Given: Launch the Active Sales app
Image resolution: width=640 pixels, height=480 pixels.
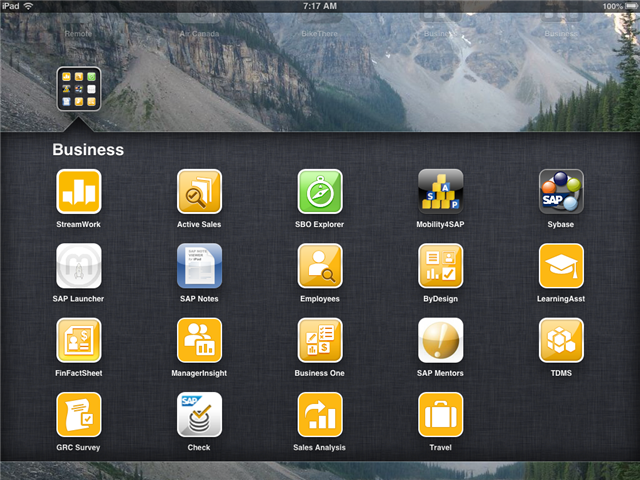Looking at the screenshot, I should pos(199,191).
